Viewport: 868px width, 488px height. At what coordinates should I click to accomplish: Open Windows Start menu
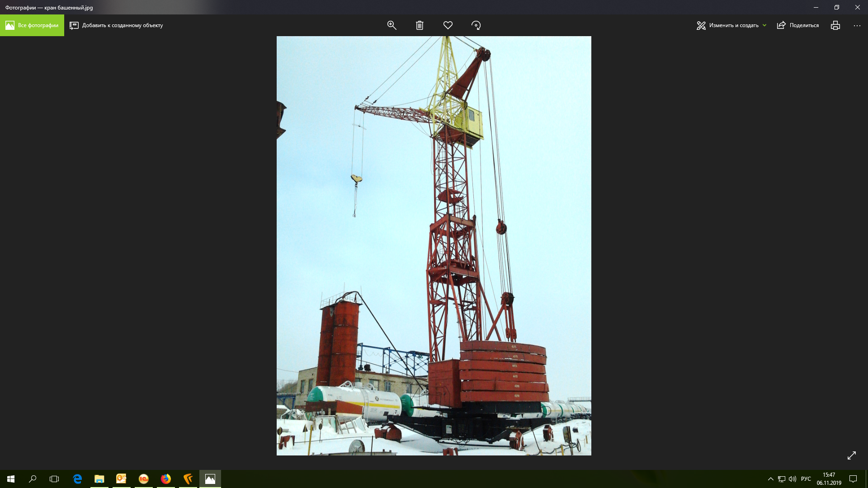(11, 479)
